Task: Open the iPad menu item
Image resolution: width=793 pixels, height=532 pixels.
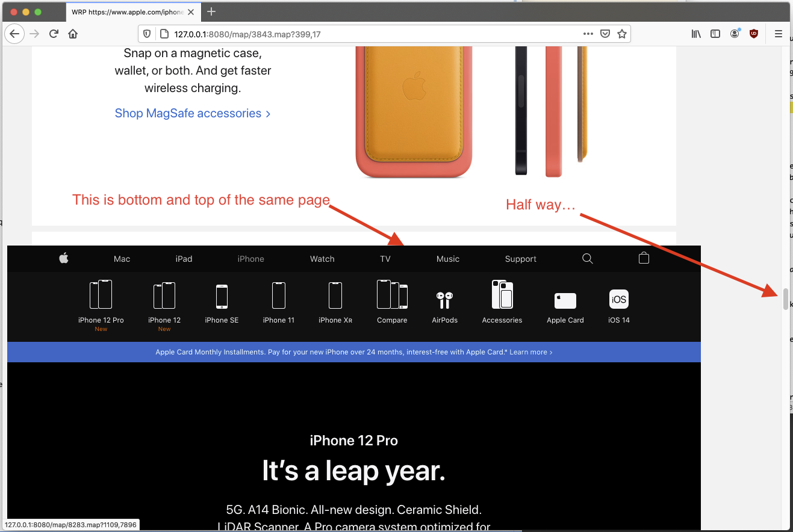Action: [184, 259]
